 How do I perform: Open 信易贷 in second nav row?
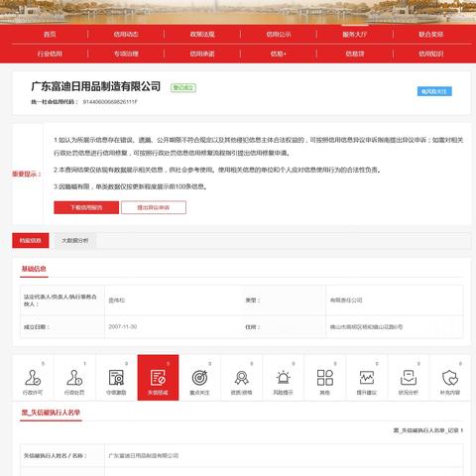355,54
